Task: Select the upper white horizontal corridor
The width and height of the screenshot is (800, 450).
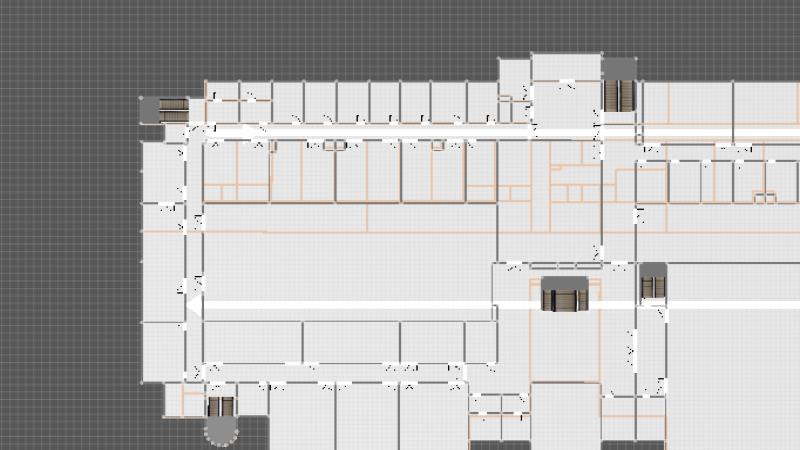Action: [400, 132]
